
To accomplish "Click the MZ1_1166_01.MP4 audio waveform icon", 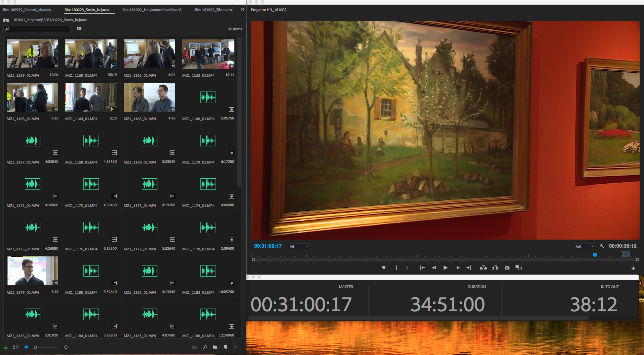I will coord(208,97).
